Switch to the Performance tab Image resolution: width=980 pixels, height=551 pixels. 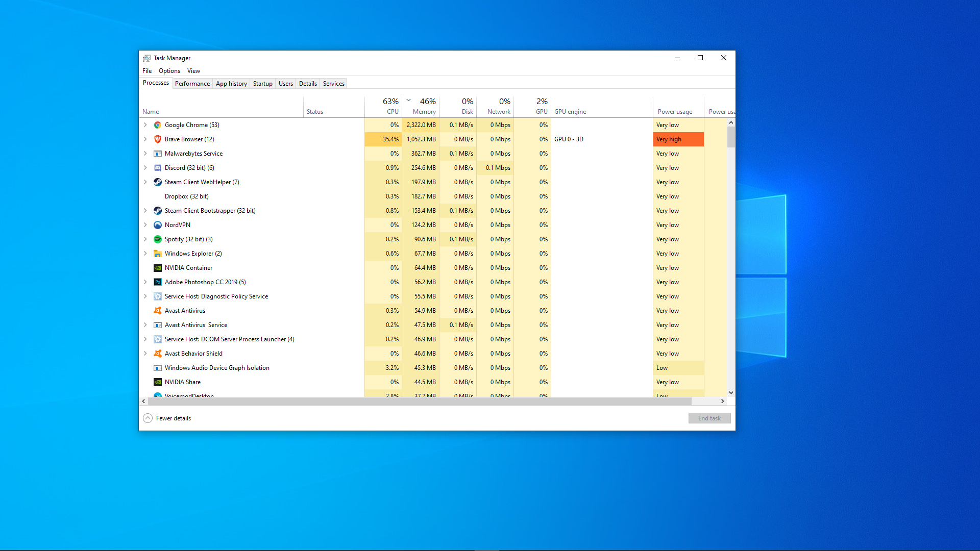point(192,84)
